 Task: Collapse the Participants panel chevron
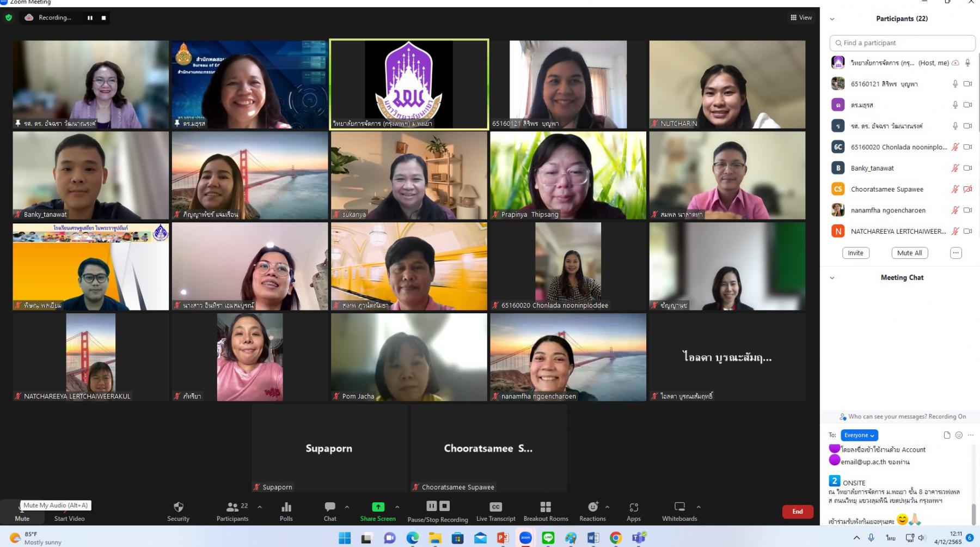click(832, 19)
